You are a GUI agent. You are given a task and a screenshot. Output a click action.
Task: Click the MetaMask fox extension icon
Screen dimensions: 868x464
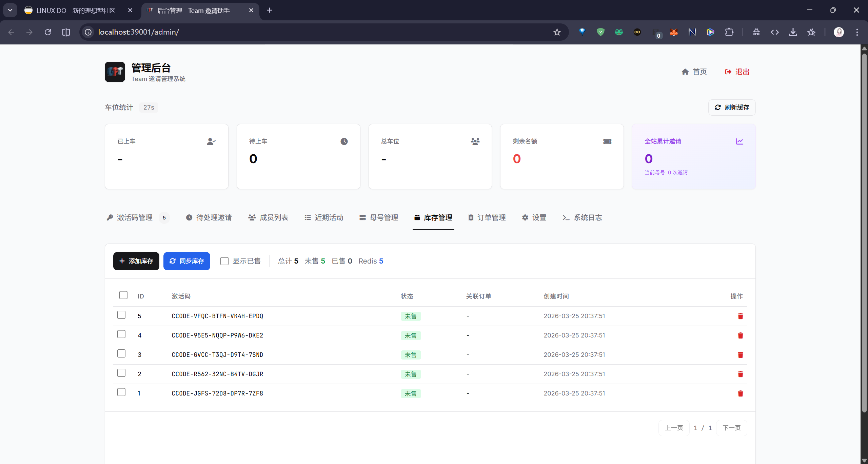pyautogui.click(x=674, y=32)
